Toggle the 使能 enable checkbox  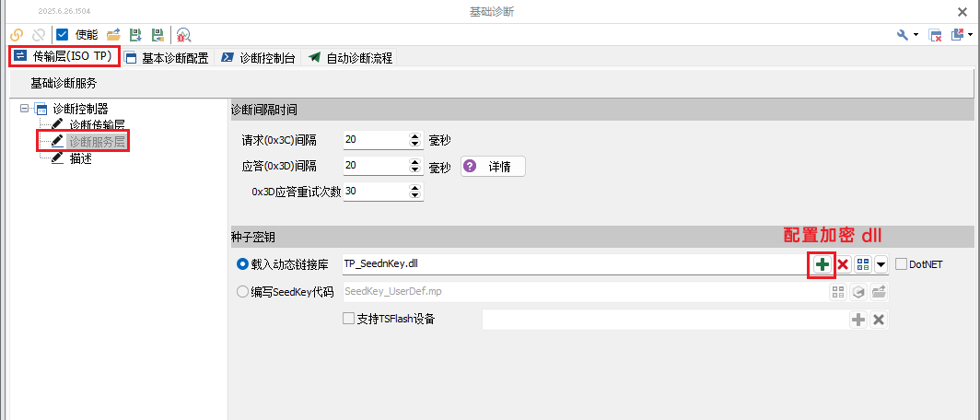click(62, 35)
